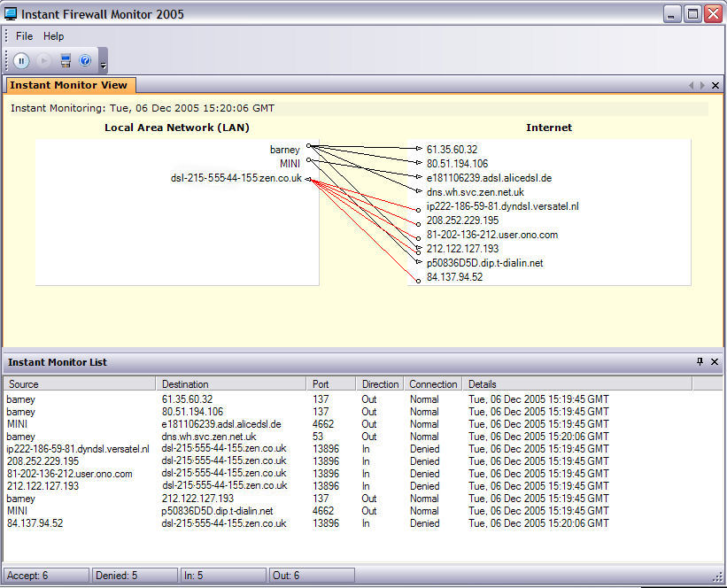Image resolution: width=727 pixels, height=588 pixels.
Task: Click the Out: 6 status bar entry
Action: (x=312, y=576)
